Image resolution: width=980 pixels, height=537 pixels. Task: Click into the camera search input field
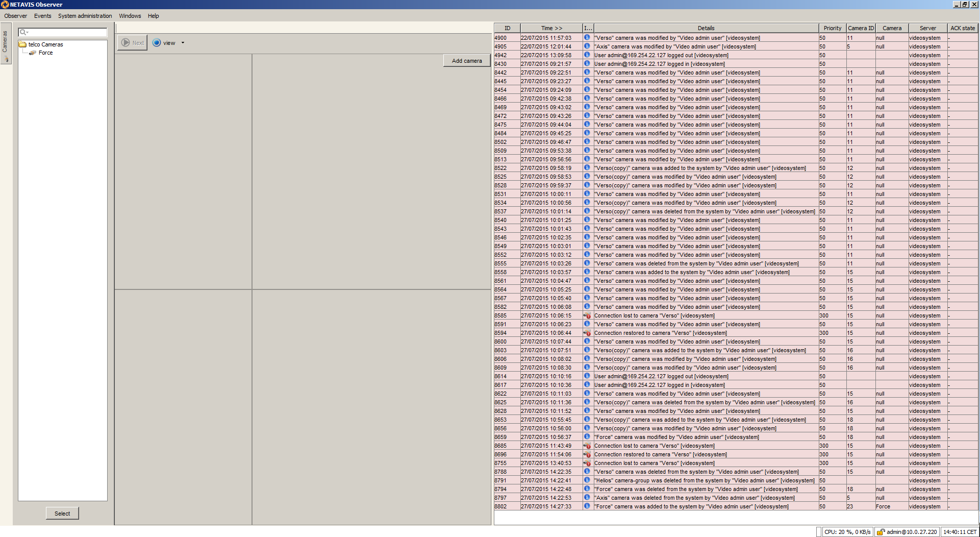pos(66,32)
